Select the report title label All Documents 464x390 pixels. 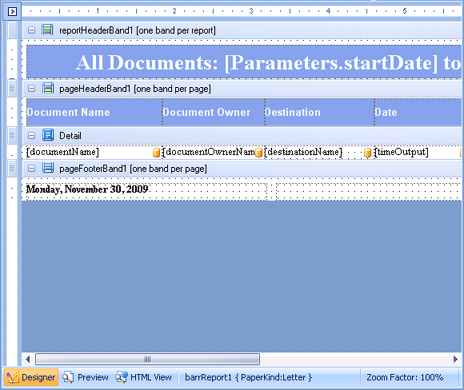tap(244, 62)
